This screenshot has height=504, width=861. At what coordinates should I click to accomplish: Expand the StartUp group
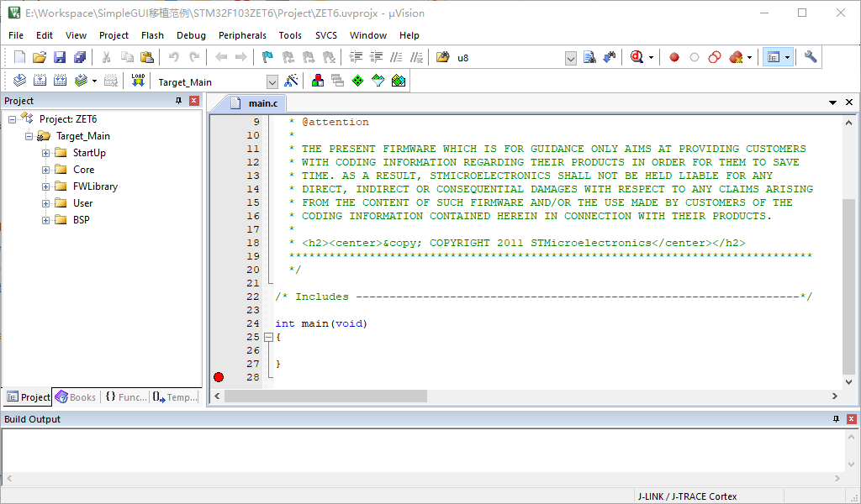pos(46,153)
